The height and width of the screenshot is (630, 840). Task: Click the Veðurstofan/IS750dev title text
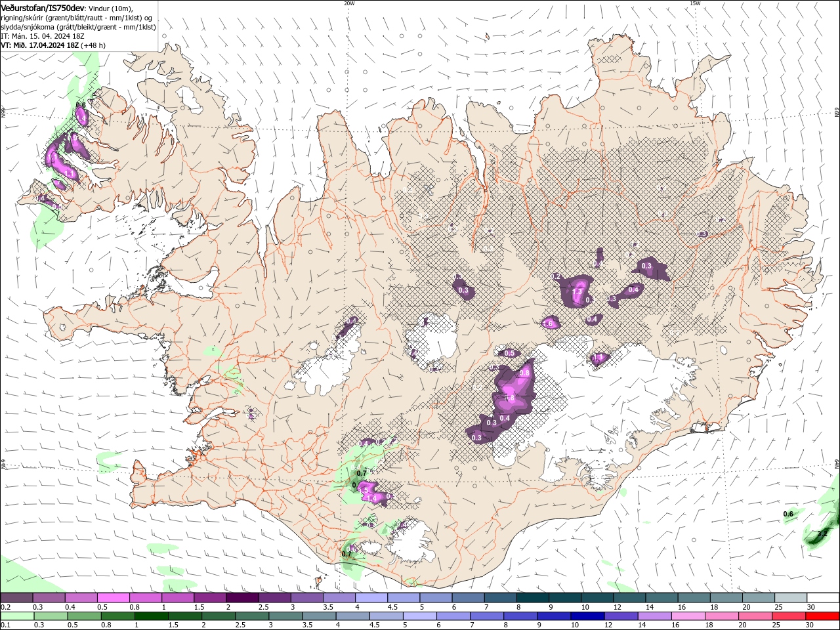(x=43, y=8)
